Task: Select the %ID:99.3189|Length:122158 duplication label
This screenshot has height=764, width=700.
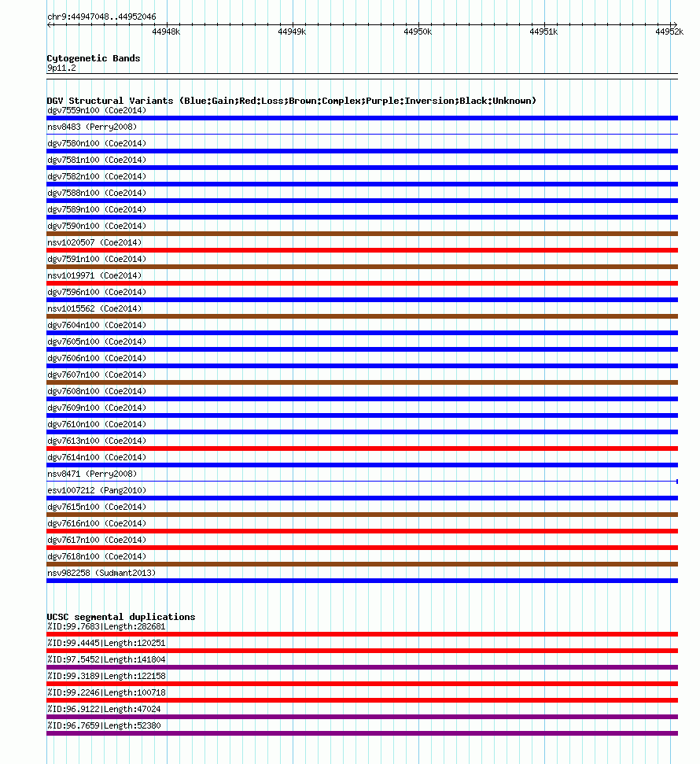Action: point(106,677)
